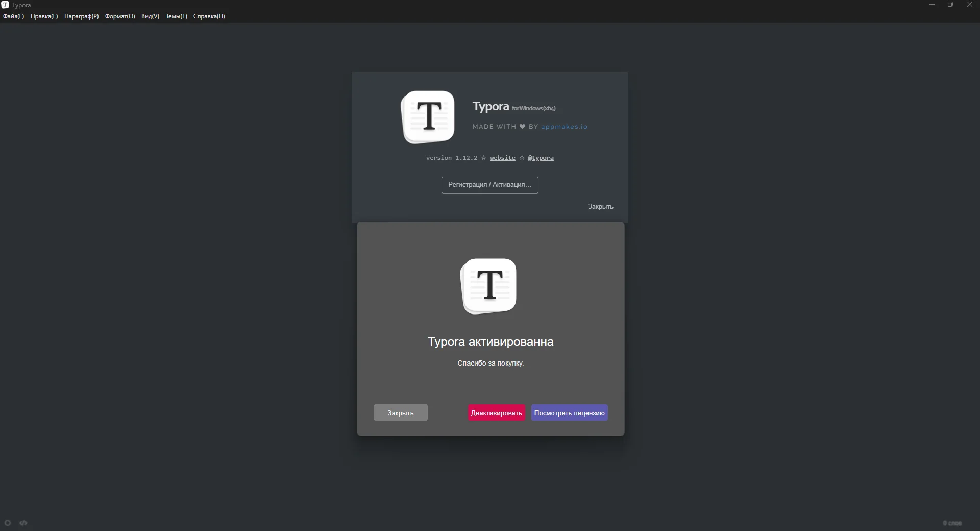The width and height of the screenshot is (980, 531).
Task: Click the Спасибо за покупку. message
Action: click(x=491, y=363)
